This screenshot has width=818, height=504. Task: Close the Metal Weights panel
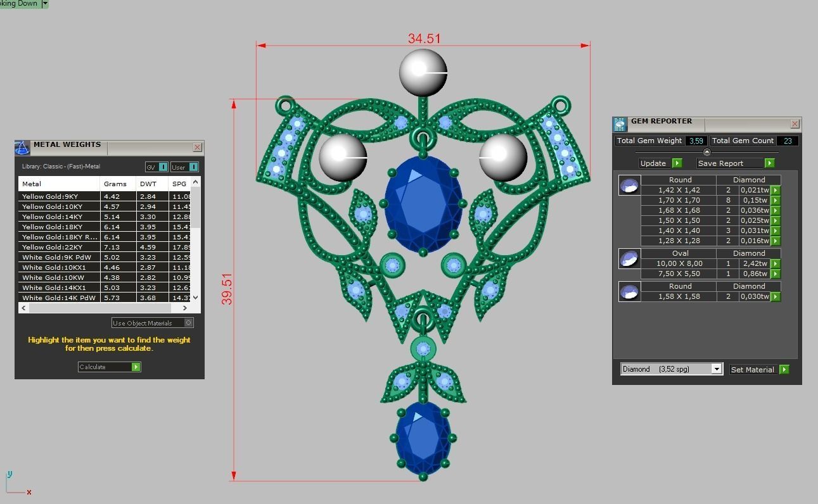point(197,148)
